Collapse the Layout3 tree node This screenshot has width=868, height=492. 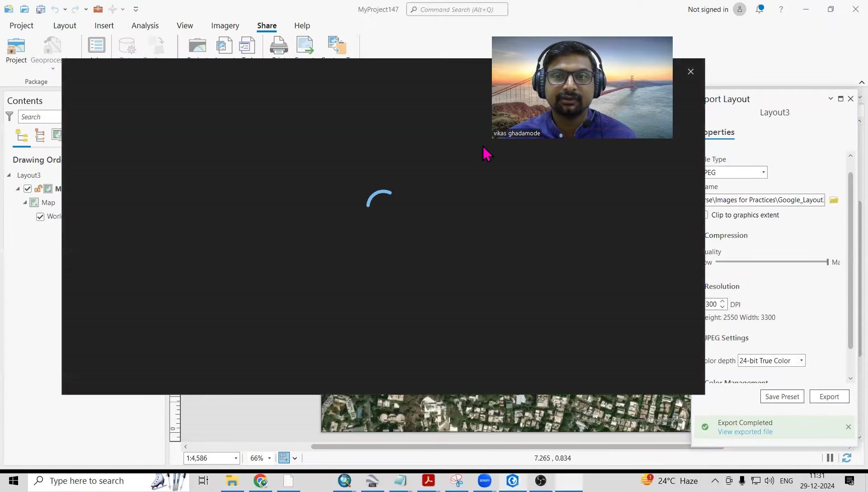click(x=9, y=175)
